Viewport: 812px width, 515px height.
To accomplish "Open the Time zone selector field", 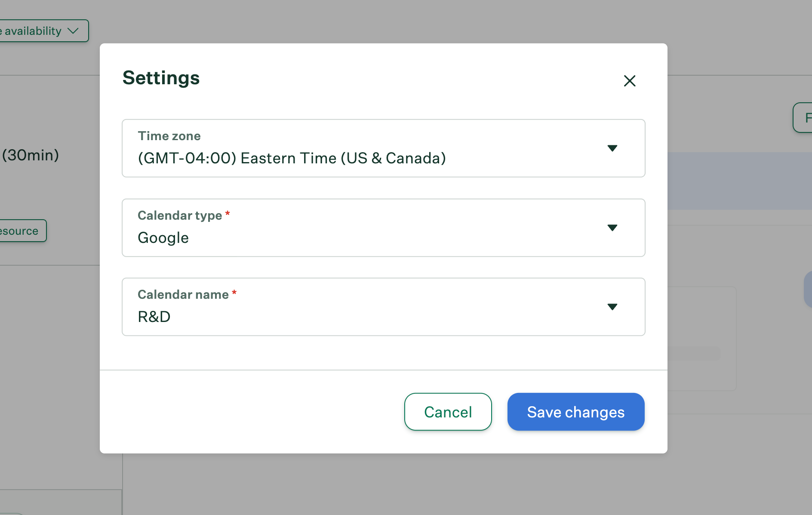I will [384, 148].
